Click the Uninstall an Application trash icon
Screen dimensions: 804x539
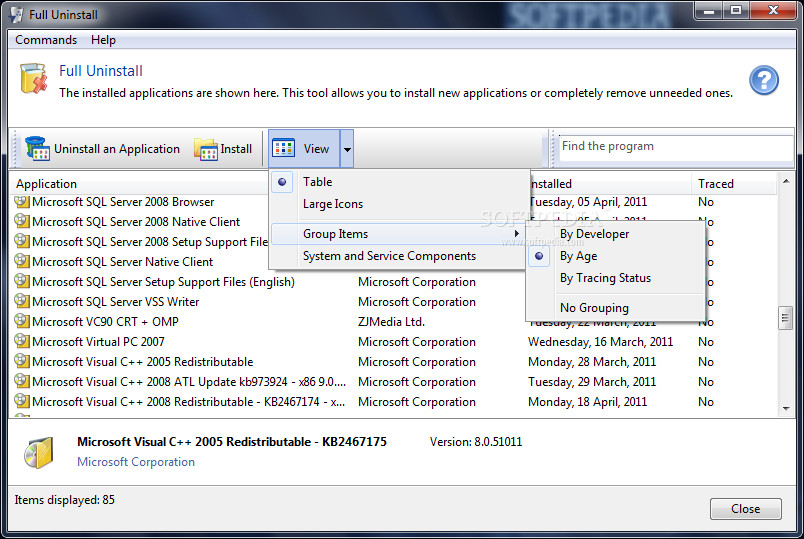point(37,149)
